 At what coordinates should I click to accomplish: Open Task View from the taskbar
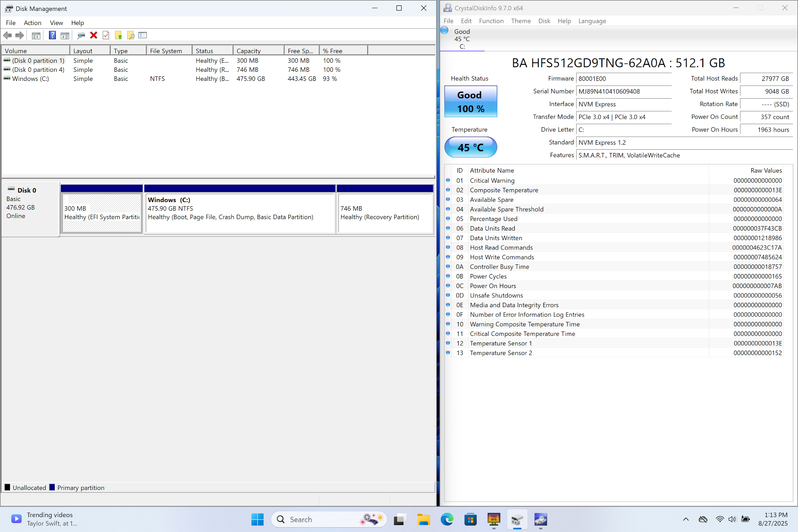(399, 519)
